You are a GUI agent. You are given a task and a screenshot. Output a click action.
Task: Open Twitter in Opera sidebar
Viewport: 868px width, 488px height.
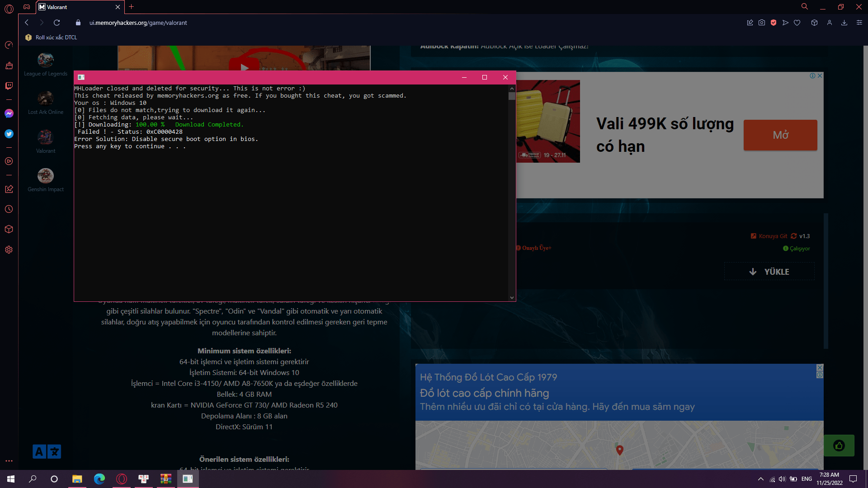click(9, 134)
